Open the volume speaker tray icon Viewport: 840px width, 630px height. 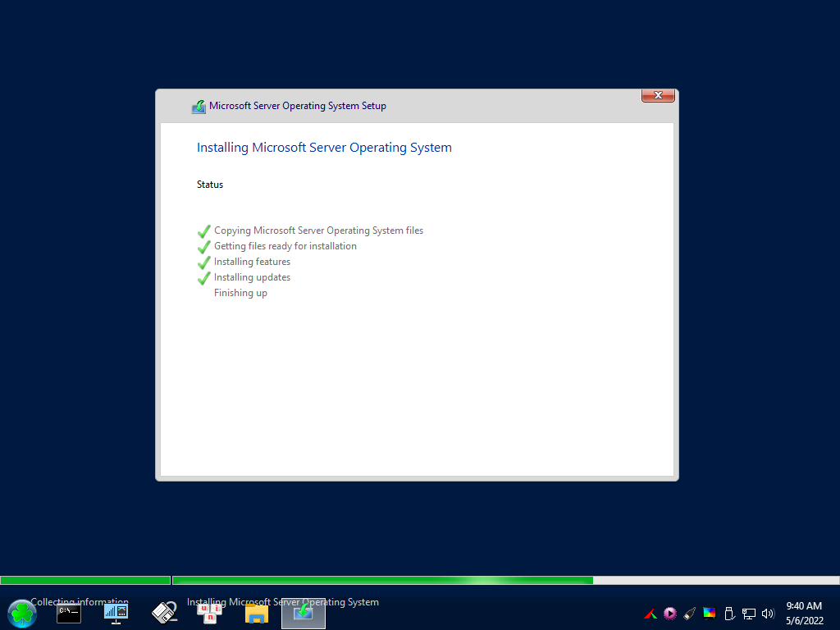click(x=768, y=614)
